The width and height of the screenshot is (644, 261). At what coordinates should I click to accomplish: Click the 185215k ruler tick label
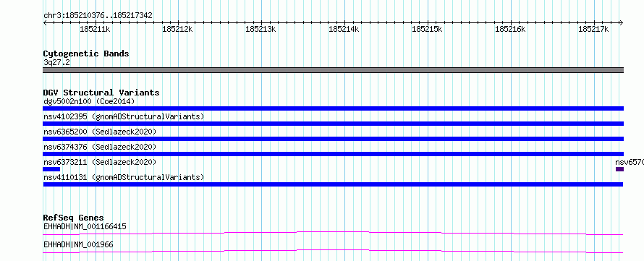427,30
